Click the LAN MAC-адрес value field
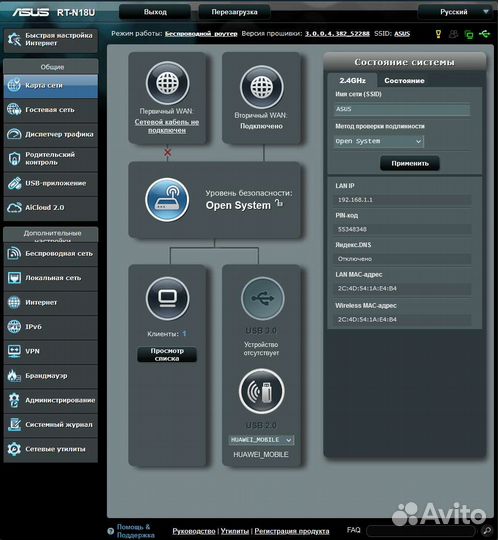 point(403,289)
